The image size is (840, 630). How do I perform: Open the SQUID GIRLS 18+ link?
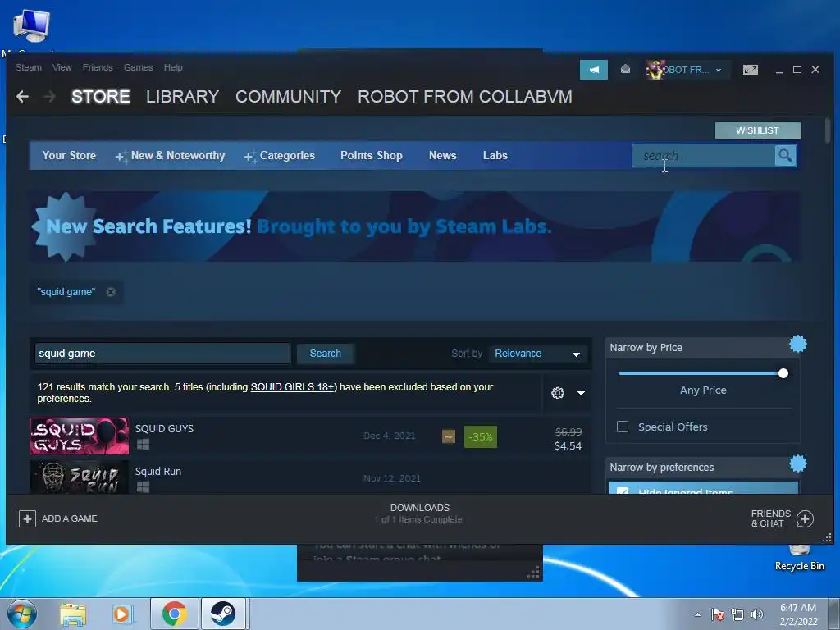293,387
